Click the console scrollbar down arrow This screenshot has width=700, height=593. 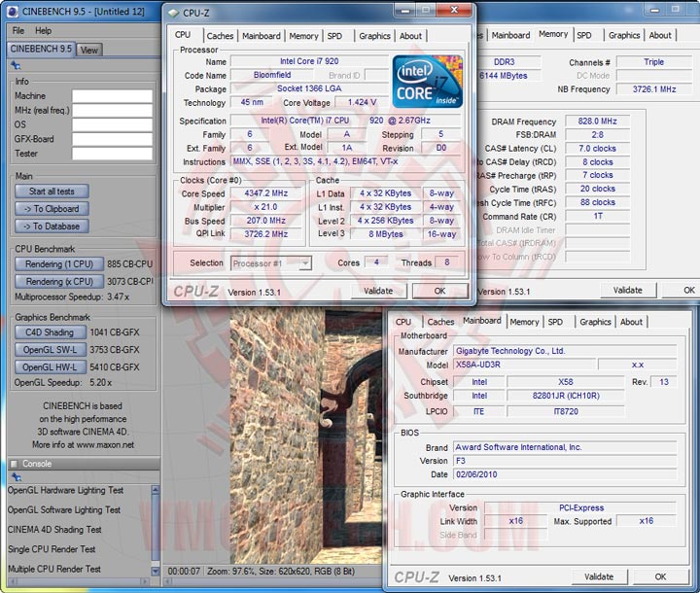tap(155, 571)
